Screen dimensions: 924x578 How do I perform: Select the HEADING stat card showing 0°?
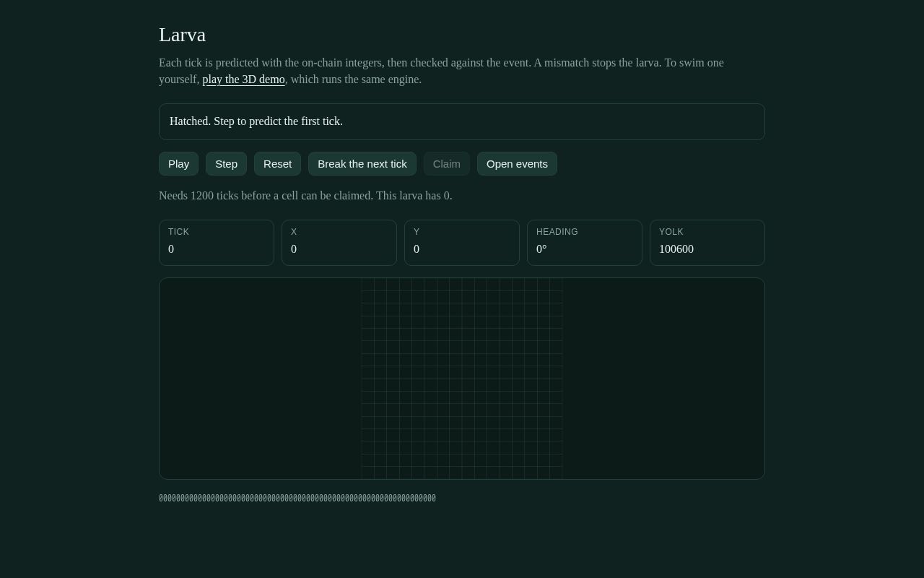coord(585,243)
